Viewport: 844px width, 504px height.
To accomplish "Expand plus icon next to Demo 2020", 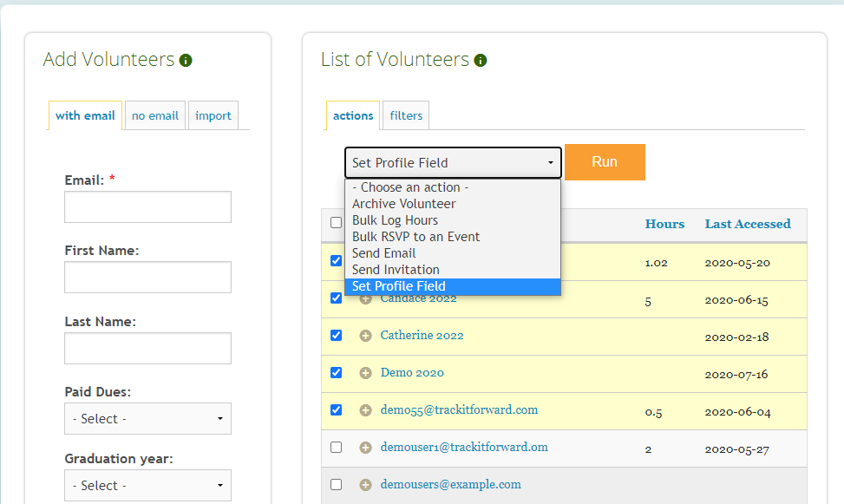I will [365, 373].
